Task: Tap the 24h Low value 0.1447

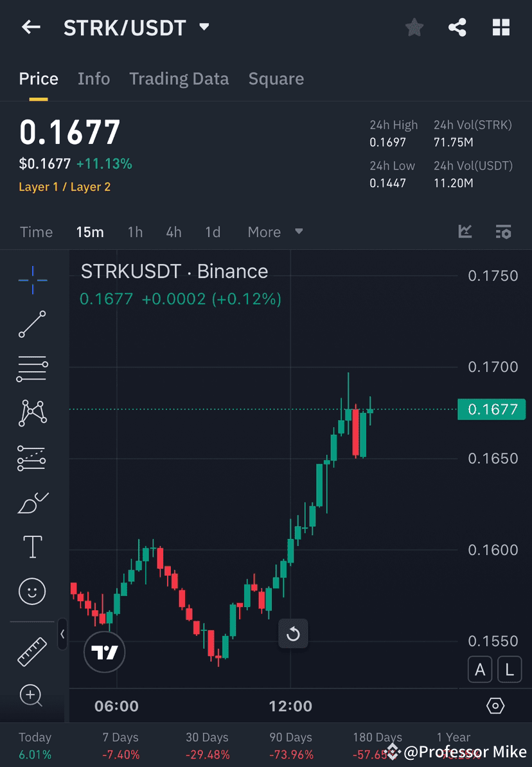Action: click(387, 184)
